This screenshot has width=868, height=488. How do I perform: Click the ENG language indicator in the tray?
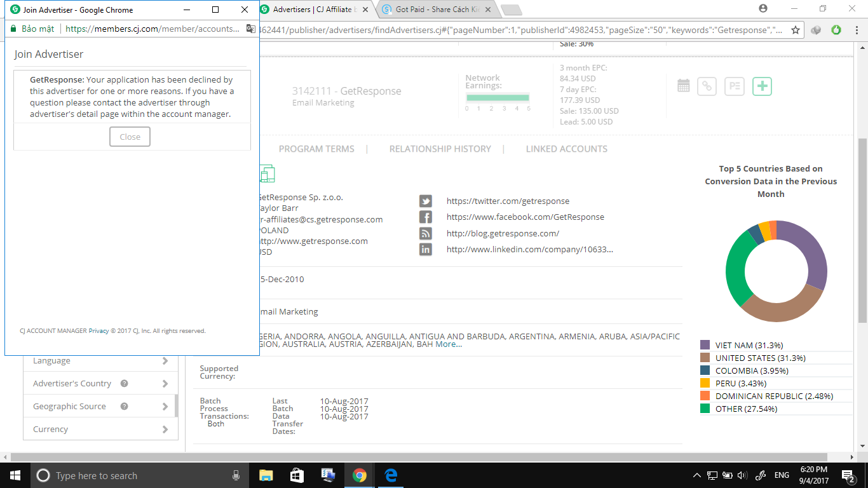782,475
